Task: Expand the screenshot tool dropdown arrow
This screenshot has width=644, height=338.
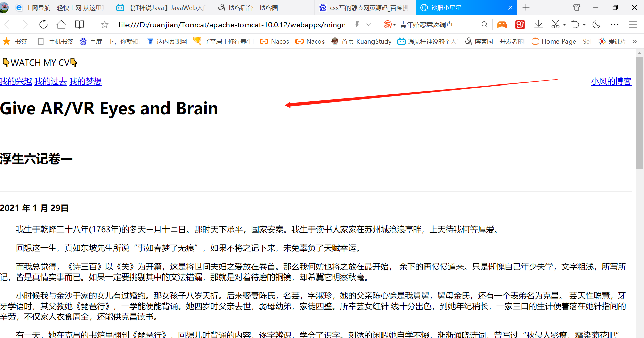Action: pos(564,25)
